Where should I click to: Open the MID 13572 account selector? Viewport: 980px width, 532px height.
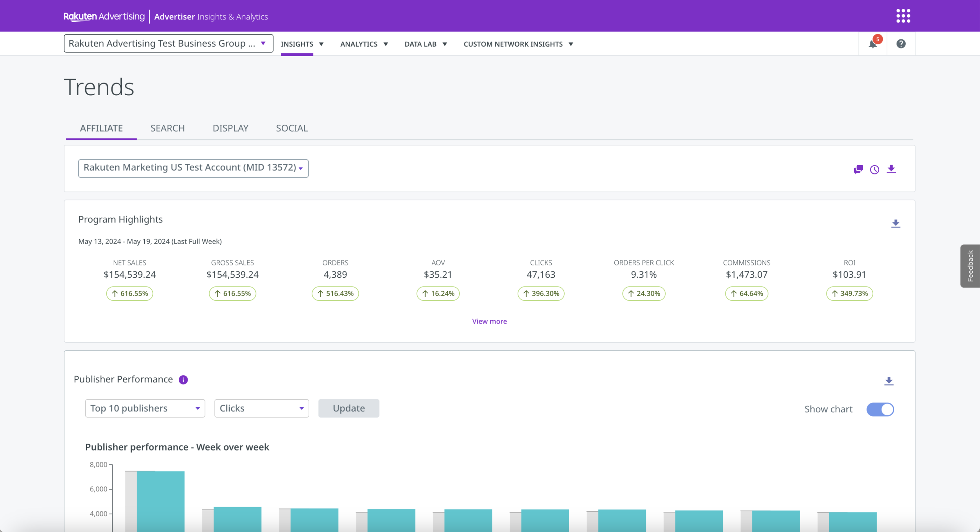click(193, 168)
